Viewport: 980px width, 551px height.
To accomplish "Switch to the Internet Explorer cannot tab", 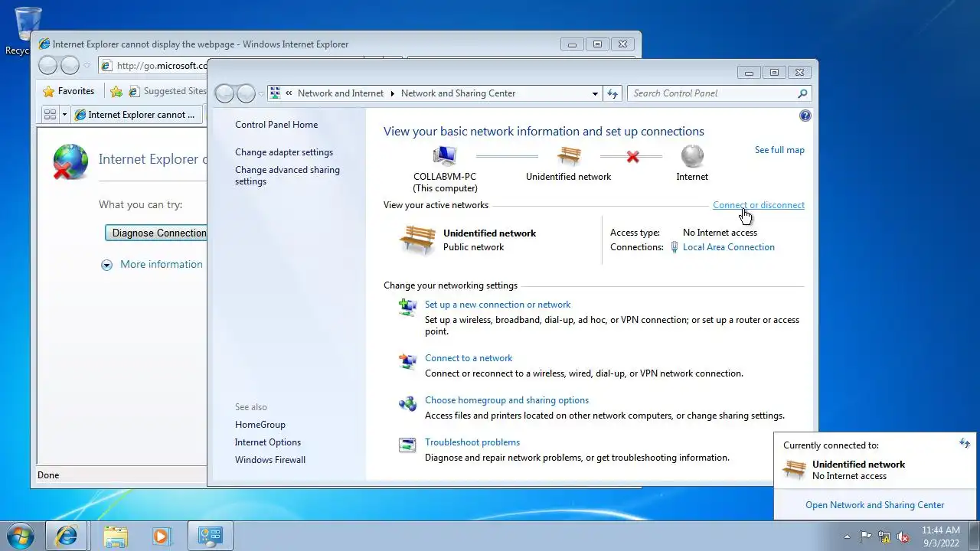I will (x=138, y=115).
